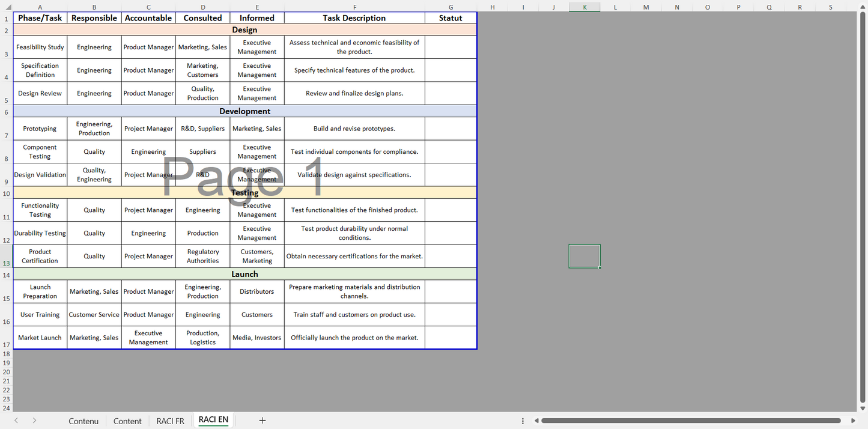This screenshot has width=868, height=429.
Task: Add a new sheet with the plus button
Action: point(263,420)
